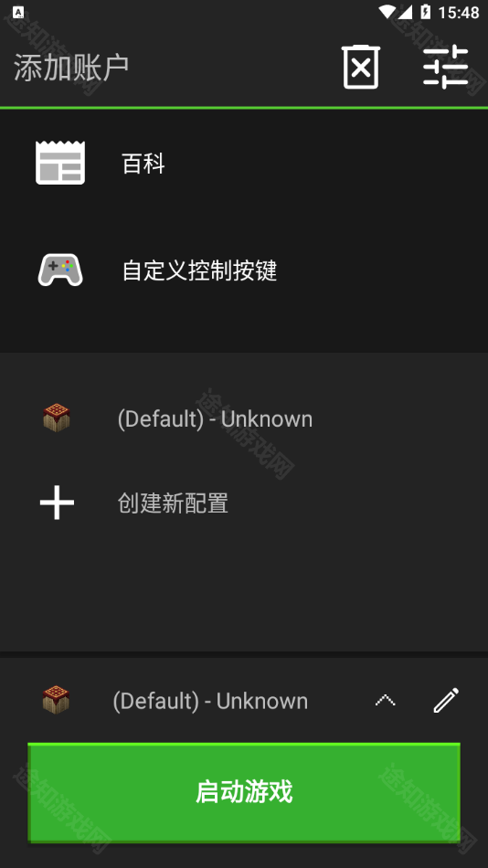The width and height of the screenshot is (488, 868).
Task: Tap the 15:48 clock in status bar
Action: point(459,12)
